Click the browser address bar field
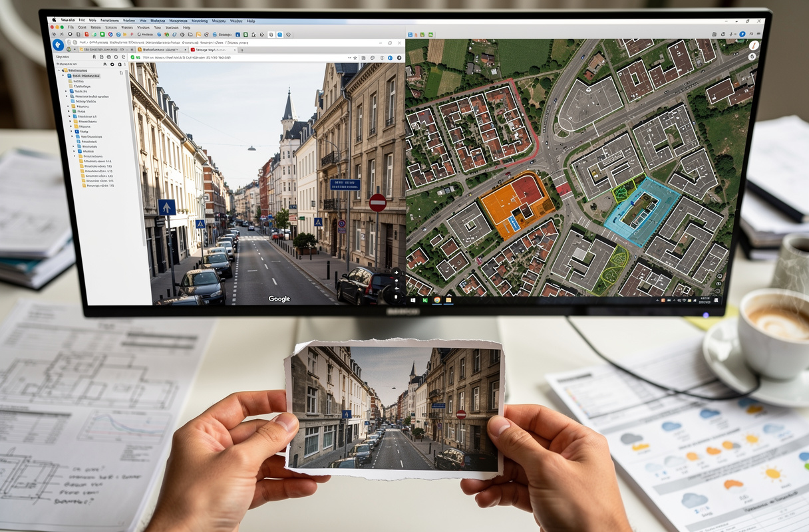The height and width of the screenshot is (532, 809). [x=245, y=58]
